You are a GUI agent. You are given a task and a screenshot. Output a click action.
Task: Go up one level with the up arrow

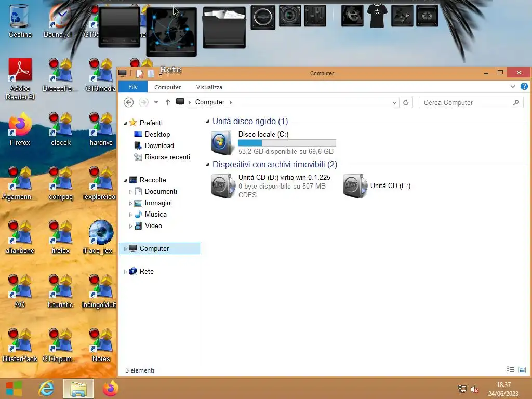pyautogui.click(x=168, y=102)
